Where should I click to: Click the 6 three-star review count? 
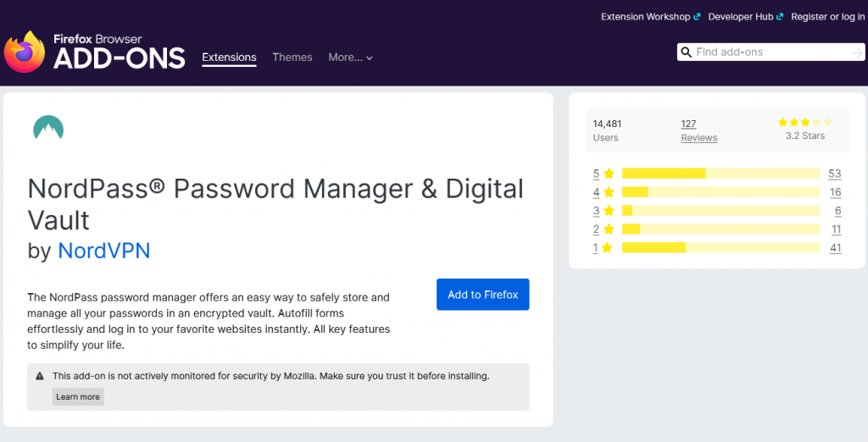tap(838, 211)
